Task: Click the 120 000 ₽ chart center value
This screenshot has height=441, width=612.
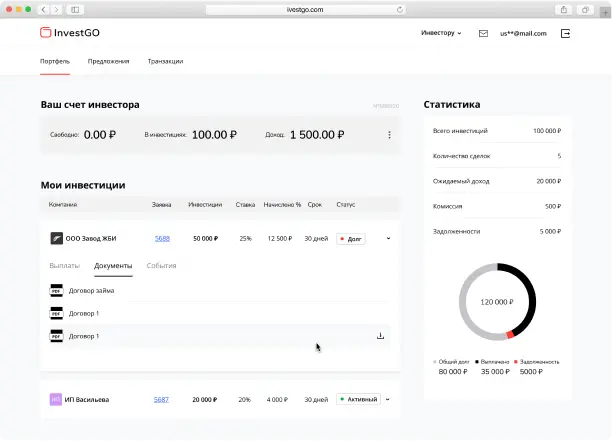Action: [497, 302]
